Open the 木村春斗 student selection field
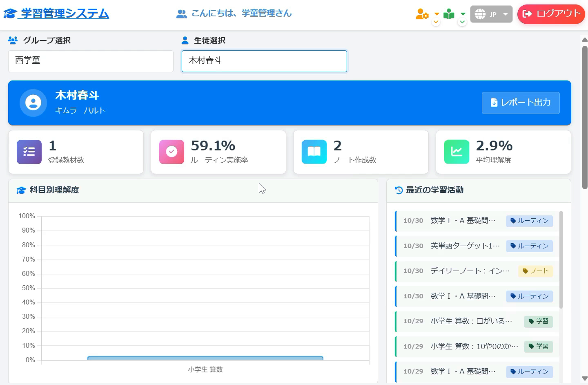 tap(264, 61)
